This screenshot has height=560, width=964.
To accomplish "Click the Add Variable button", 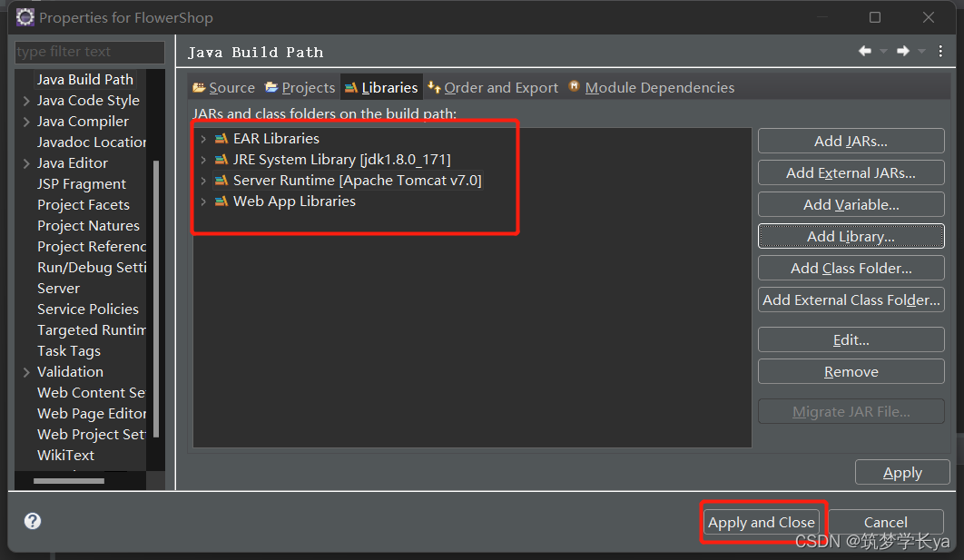I will coord(851,205).
